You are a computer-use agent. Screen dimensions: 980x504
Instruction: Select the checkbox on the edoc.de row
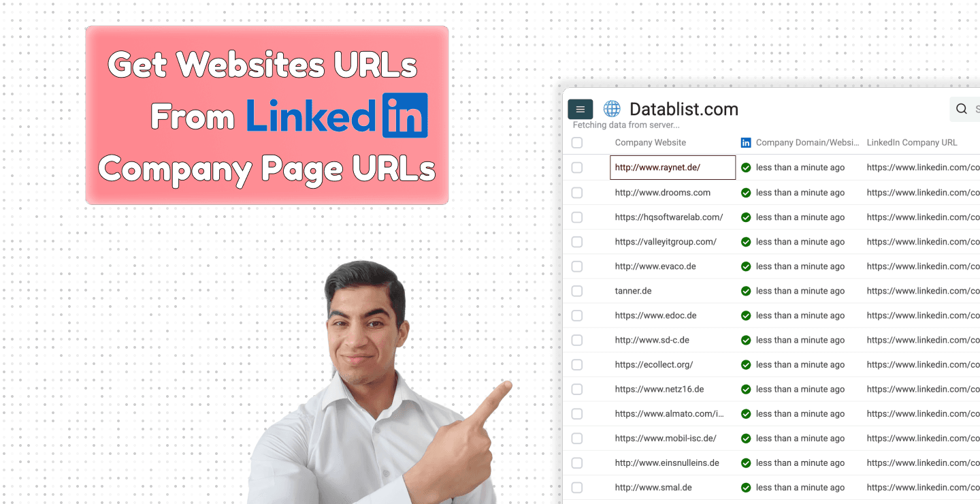tap(576, 315)
